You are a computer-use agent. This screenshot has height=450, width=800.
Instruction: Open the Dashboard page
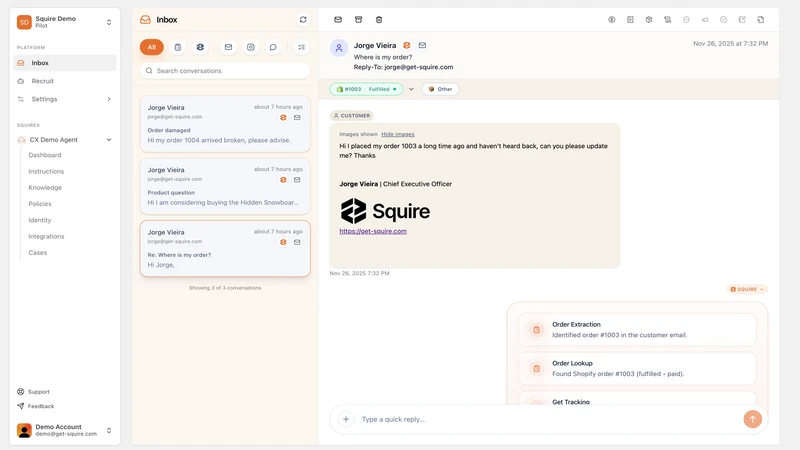[45, 155]
